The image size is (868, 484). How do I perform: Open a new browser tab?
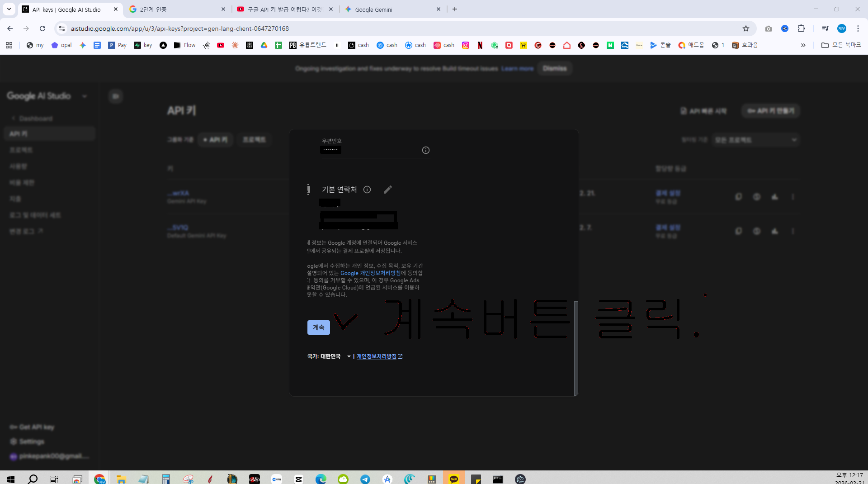click(x=455, y=9)
